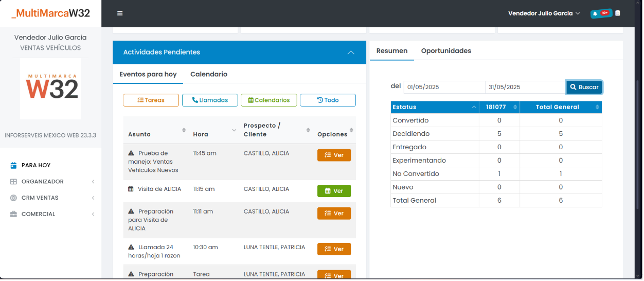The image size is (644, 281).
Task: Click the Convertido status label
Action: tap(410, 120)
